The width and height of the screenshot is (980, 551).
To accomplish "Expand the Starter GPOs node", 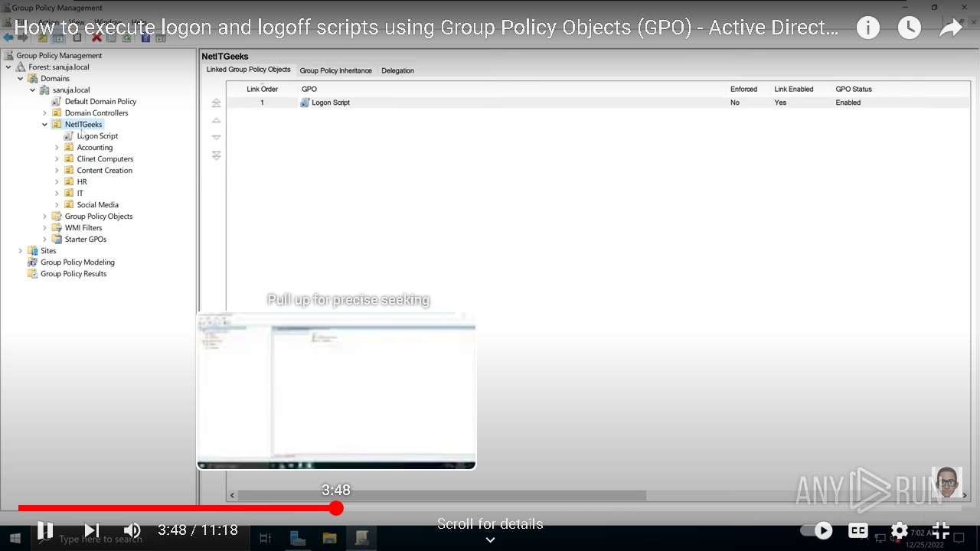I will [45, 240].
